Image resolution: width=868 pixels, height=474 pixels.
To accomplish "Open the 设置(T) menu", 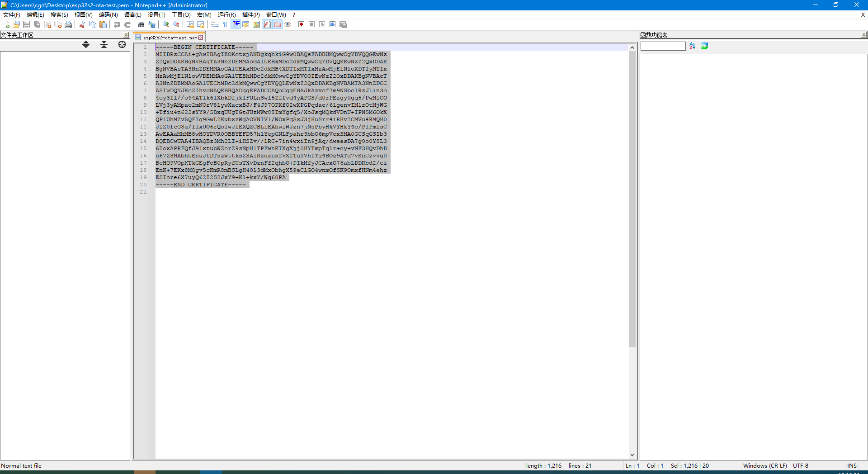I will [x=156, y=15].
